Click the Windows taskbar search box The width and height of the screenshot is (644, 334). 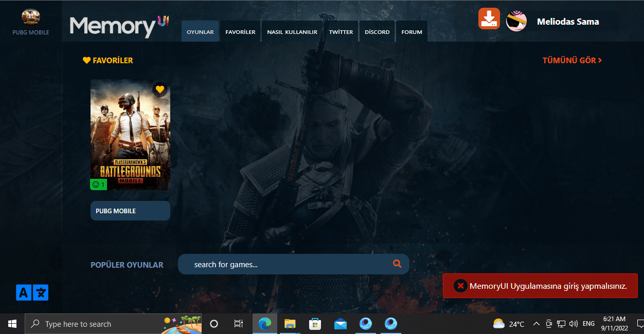(113, 324)
